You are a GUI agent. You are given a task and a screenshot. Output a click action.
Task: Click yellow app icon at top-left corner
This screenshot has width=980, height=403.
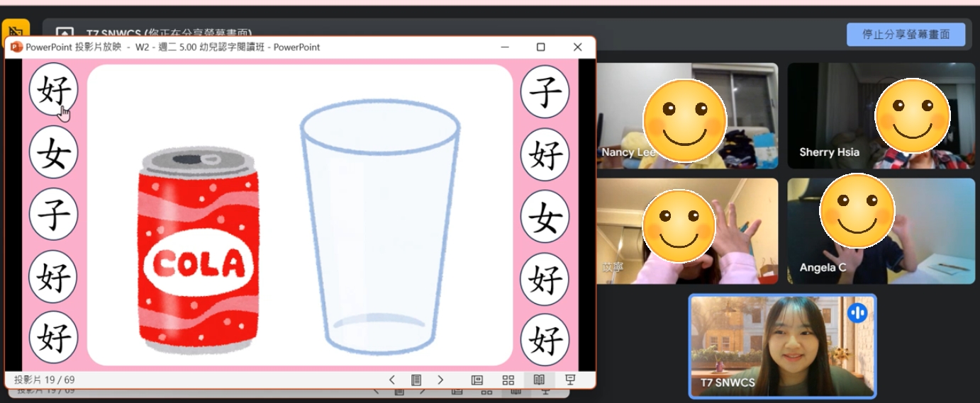point(16,32)
